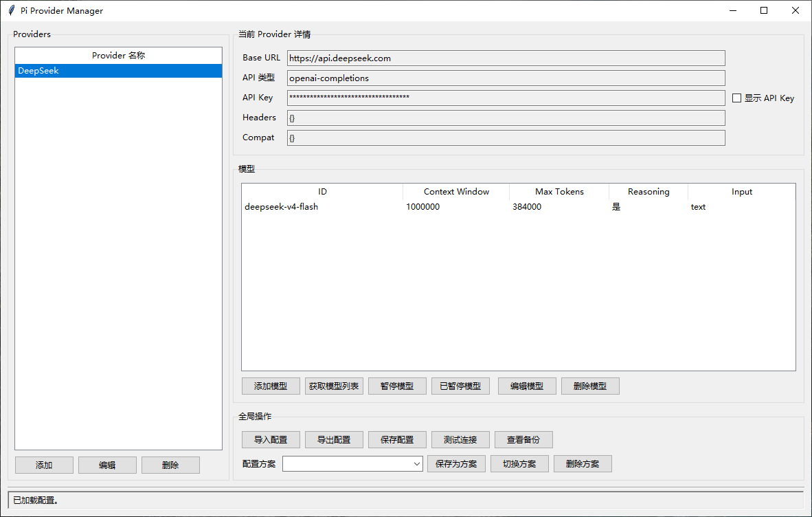Viewport: 812px width, 517px height.
Task: Click the 删除模型 button
Action: [590, 386]
